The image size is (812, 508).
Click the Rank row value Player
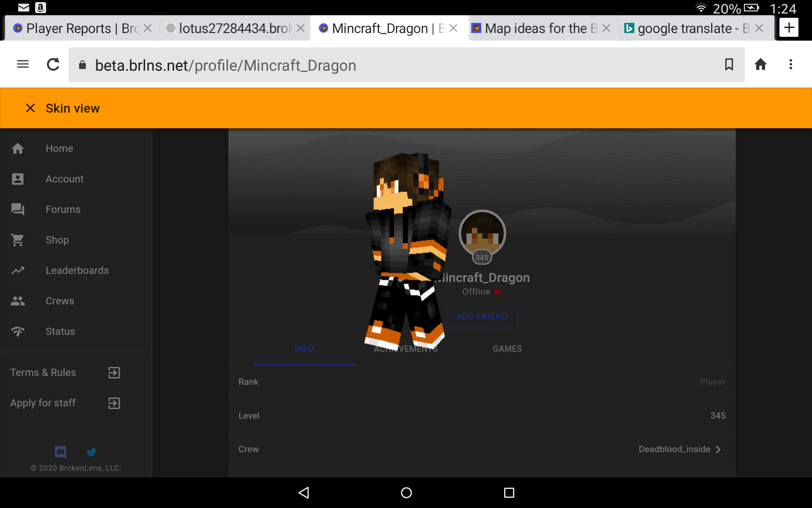click(x=713, y=382)
